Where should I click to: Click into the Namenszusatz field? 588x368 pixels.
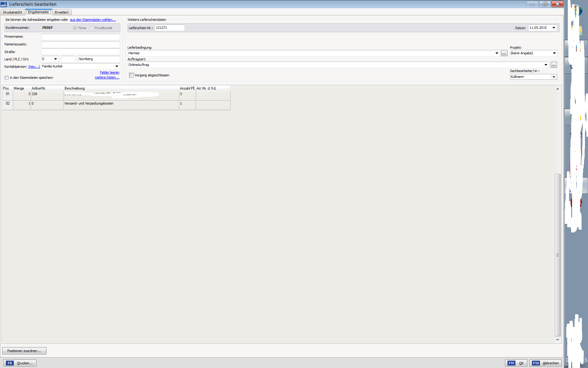coord(81,44)
